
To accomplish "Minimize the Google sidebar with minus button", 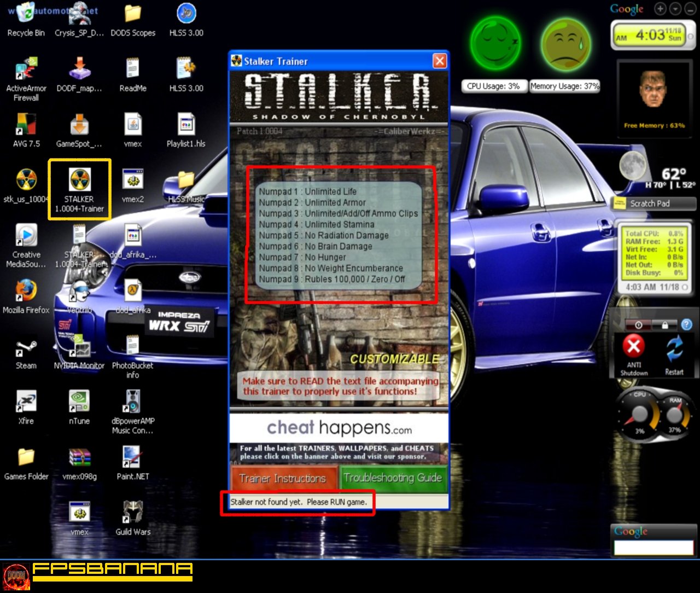I will click(690, 9).
